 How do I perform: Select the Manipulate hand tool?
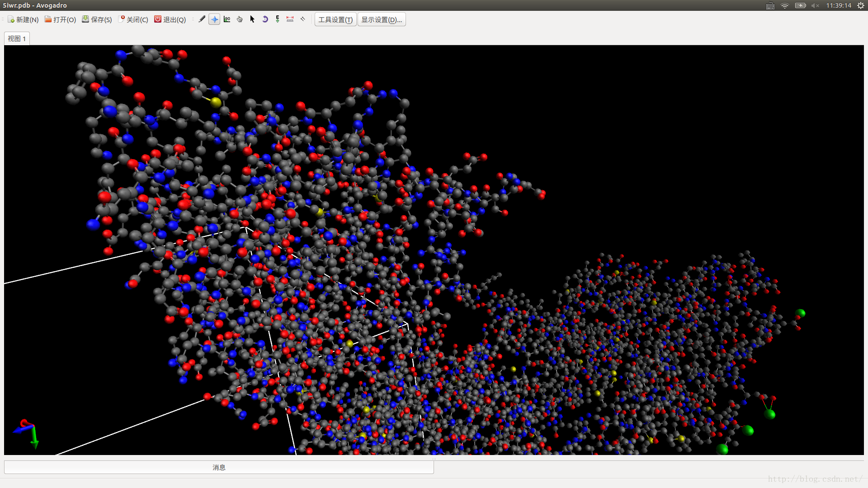pyautogui.click(x=240, y=19)
